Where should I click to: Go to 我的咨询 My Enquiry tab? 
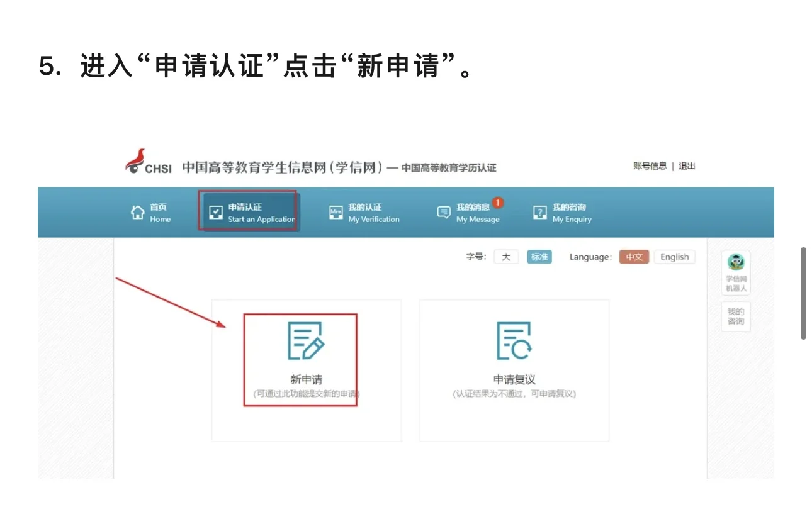(563, 213)
